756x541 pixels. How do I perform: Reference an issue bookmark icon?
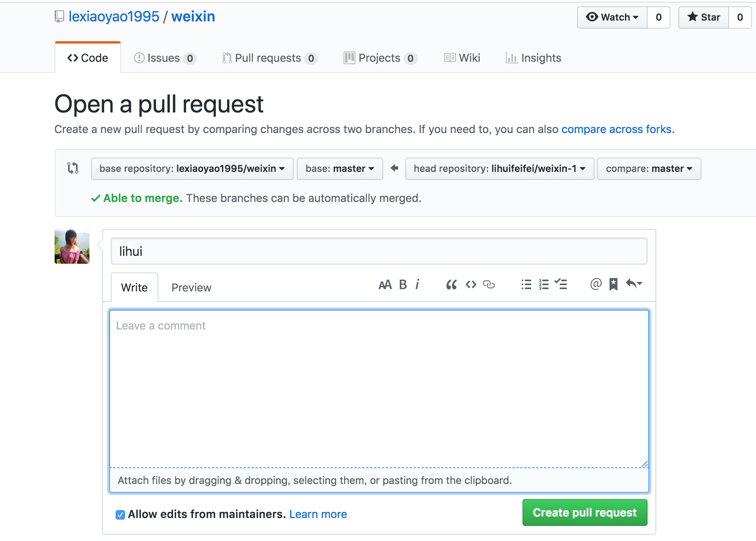614,284
